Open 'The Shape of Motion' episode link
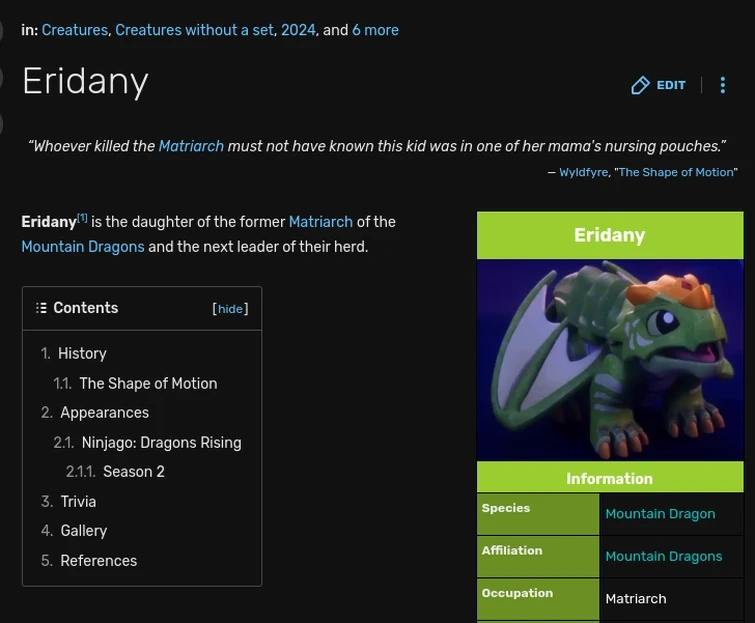 676,172
